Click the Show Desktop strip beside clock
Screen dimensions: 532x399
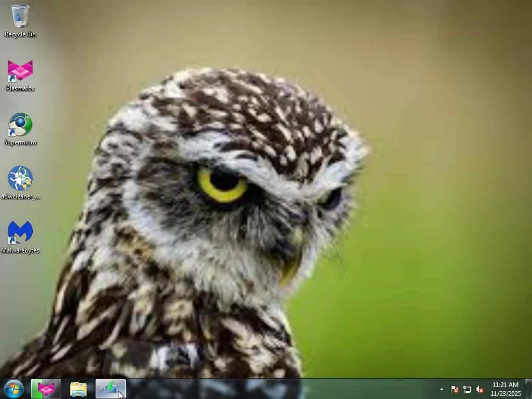click(528, 389)
